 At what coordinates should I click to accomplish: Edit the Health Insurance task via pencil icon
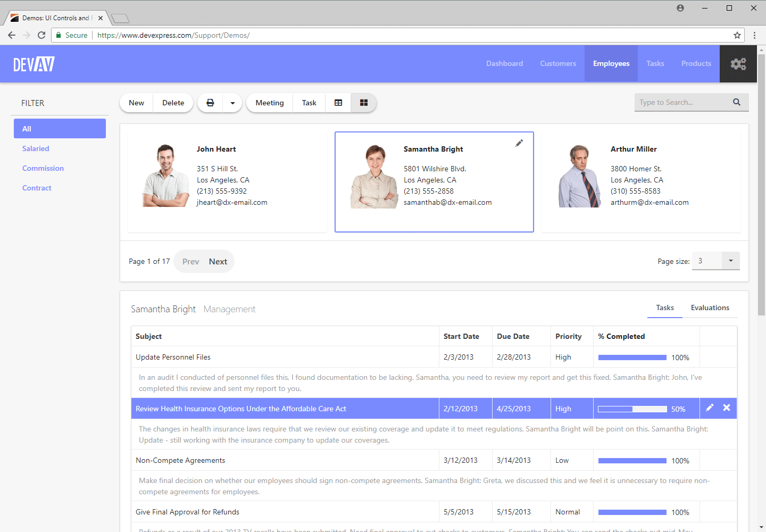(710, 407)
